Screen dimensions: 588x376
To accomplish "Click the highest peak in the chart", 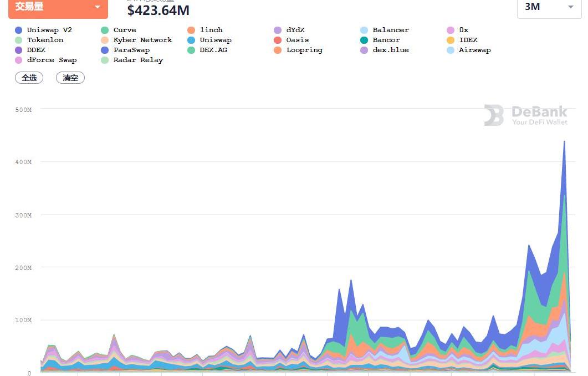I will pyautogui.click(x=564, y=142).
